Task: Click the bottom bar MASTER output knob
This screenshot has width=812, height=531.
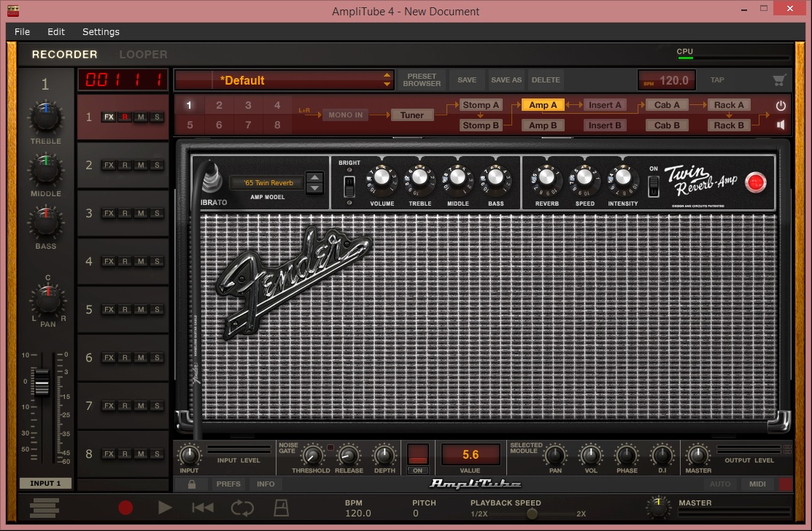Action: pyautogui.click(x=658, y=507)
